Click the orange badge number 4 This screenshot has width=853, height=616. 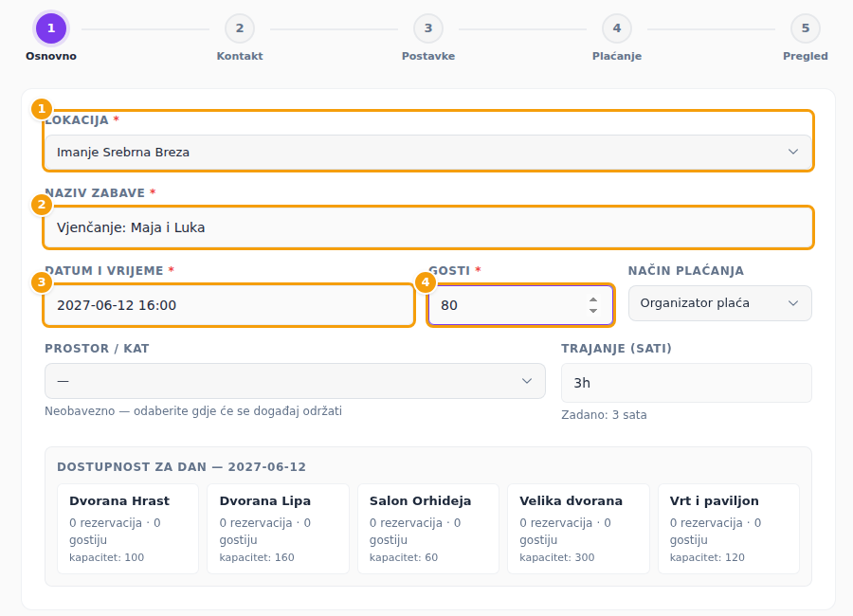tap(426, 282)
